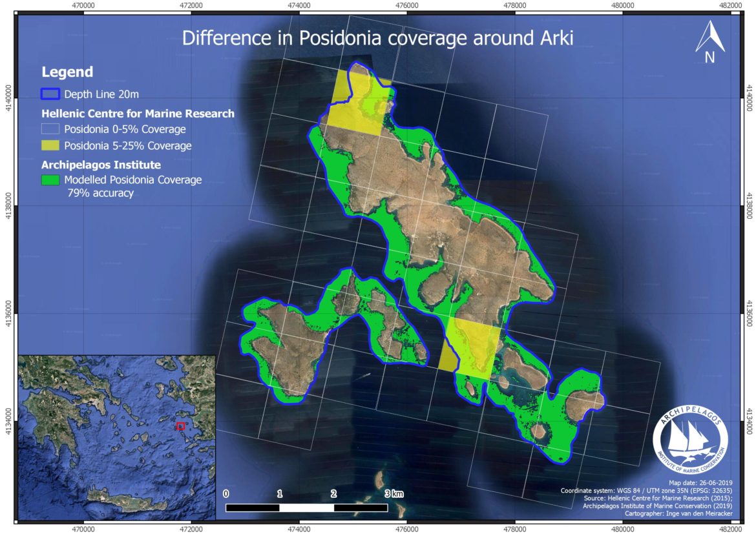This screenshot has height=534, width=756.
Task: Click the map title Difference in Posidonia coverage
Action: pyautogui.click(x=378, y=37)
